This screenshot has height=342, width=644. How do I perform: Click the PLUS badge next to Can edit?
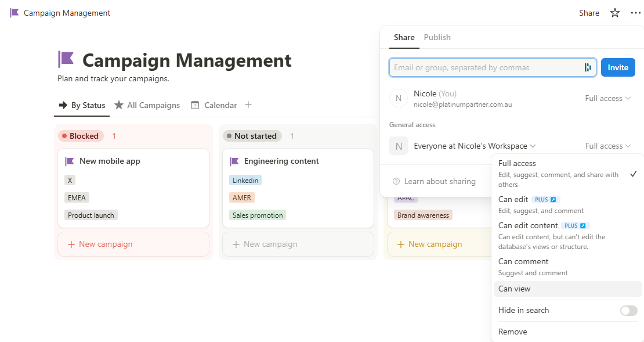pos(545,199)
